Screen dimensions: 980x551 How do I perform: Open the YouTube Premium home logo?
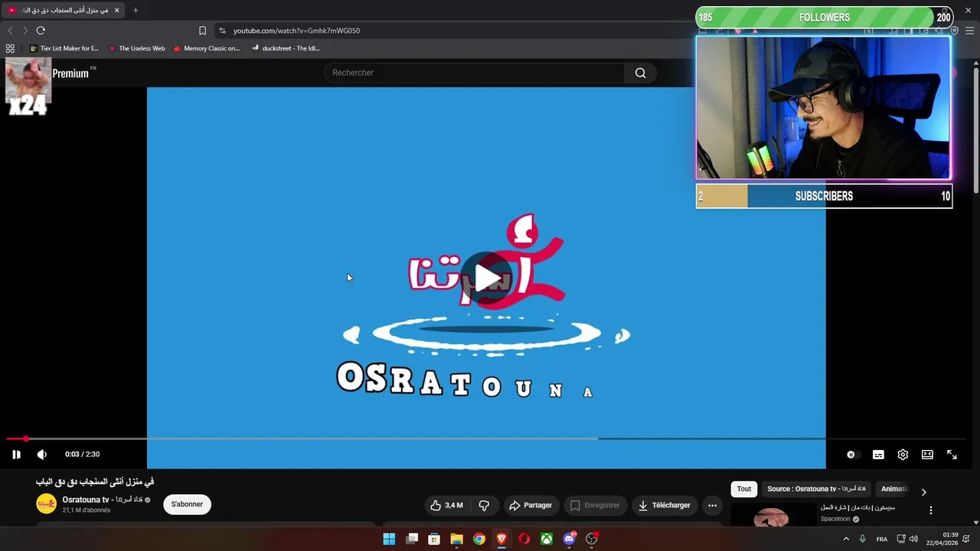click(70, 73)
